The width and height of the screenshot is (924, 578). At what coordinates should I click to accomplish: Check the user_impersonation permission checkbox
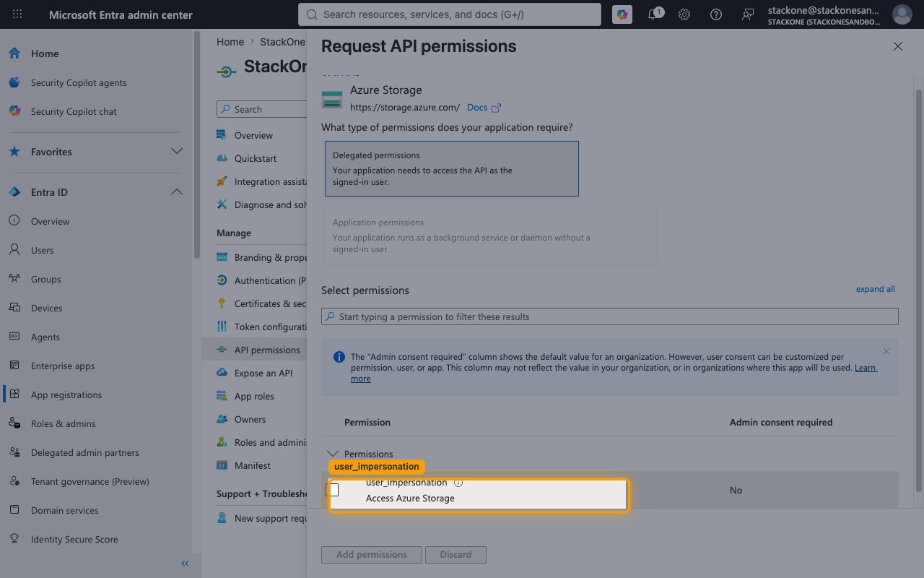(334, 490)
